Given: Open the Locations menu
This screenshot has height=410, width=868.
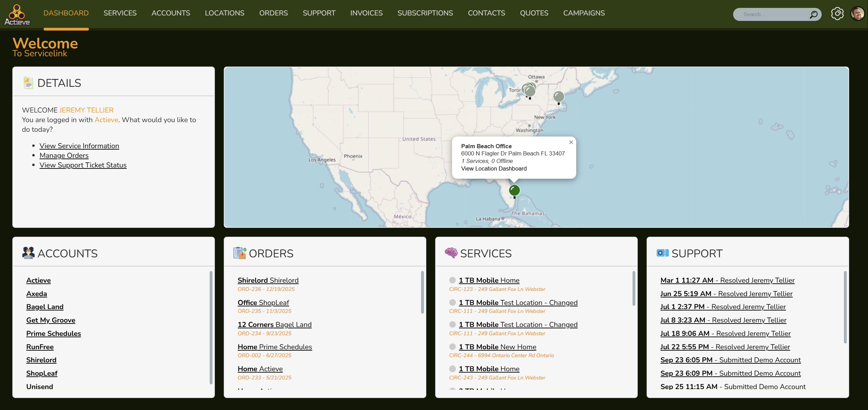Looking at the screenshot, I should (x=224, y=13).
